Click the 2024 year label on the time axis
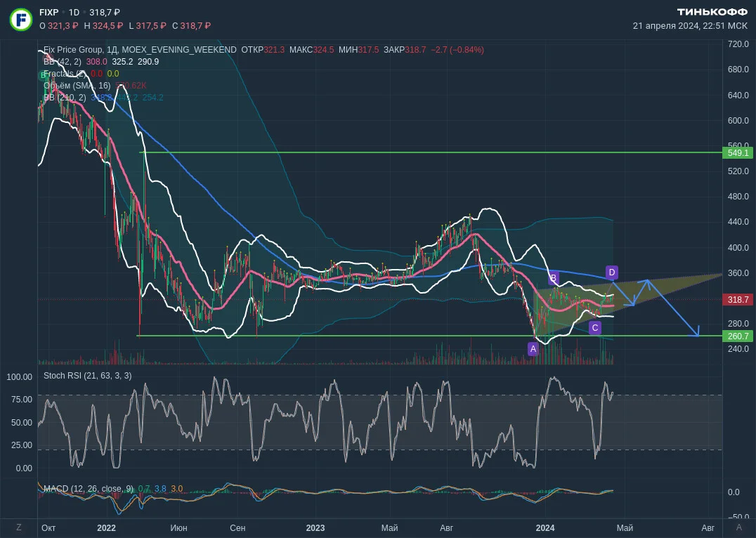The width and height of the screenshot is (756, 538). point(545,528)
